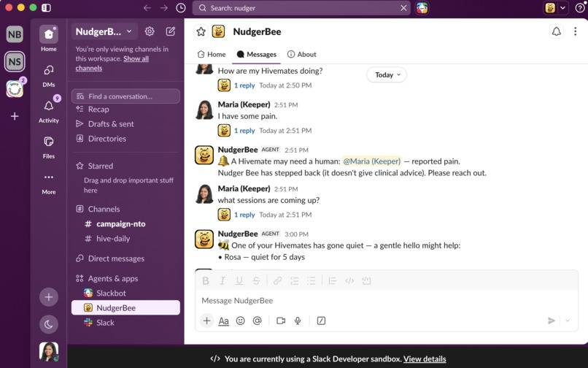Select NudgerBee in the sidebar
588x368 pixels.
125,308
